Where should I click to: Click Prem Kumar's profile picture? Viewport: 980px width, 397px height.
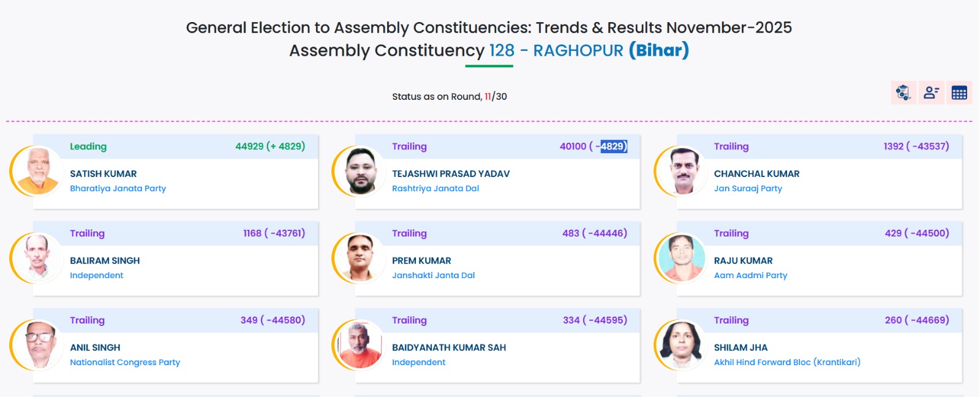click(x=360, y=258)
